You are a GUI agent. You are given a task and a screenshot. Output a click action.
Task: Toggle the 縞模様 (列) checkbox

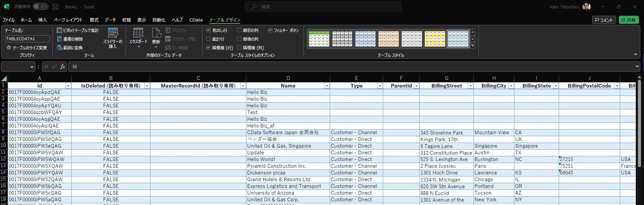click(x=239, y=48)
